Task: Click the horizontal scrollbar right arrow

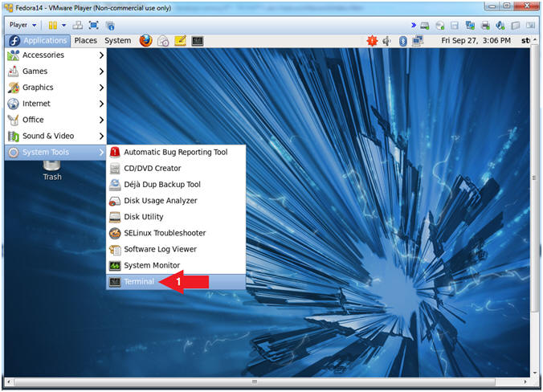Action: pyautogui.click(x=525, y=382)
